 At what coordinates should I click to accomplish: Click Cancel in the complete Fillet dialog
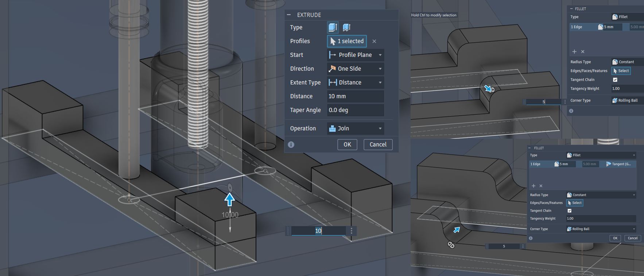click(633, 238)
